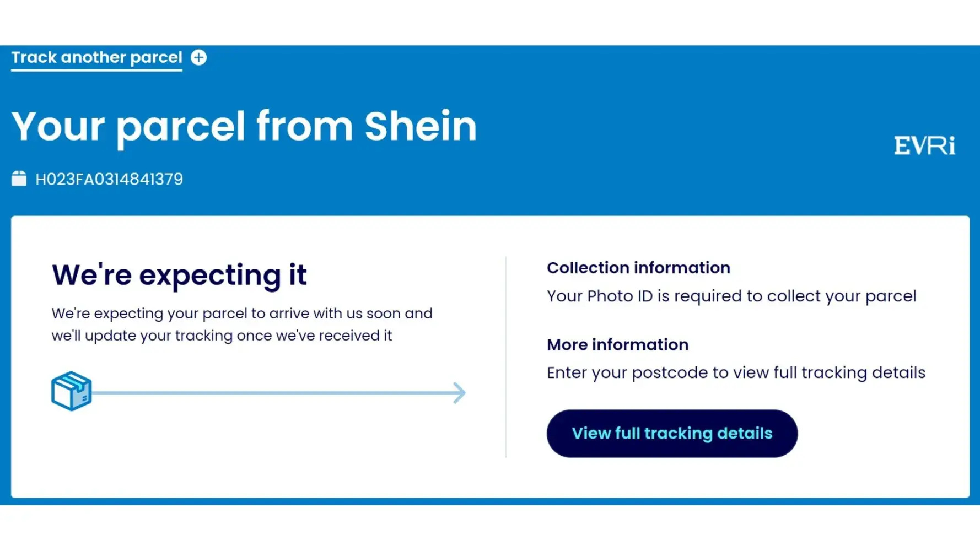
Task: Click the word Shein in the title
Action: click(420, 127)
